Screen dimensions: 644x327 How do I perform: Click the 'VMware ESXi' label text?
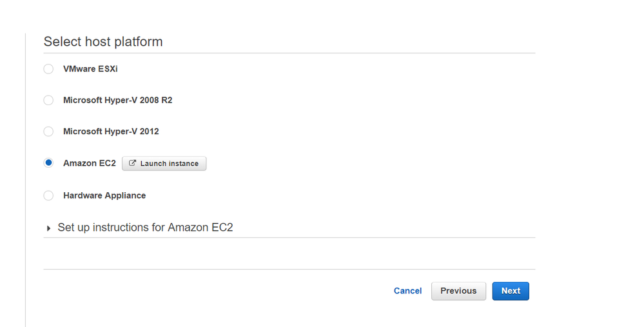coord(90,69)
